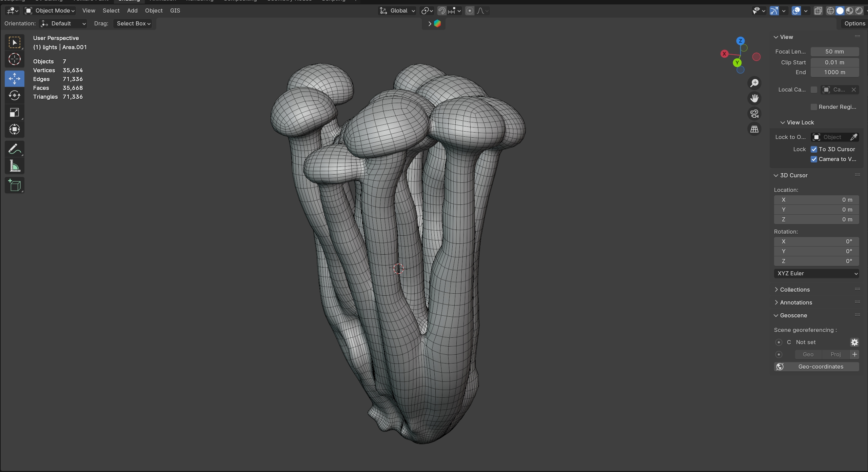Image resolution: width=868 pixels, height=472 pixels.
Task: Open the Object Mode dropdown
Action: [x=50, y=11]
